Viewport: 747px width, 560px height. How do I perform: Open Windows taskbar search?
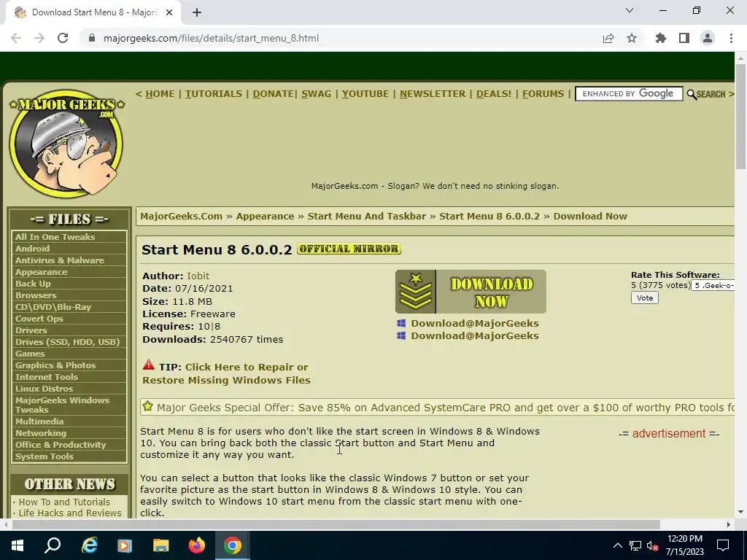[53, 545]
